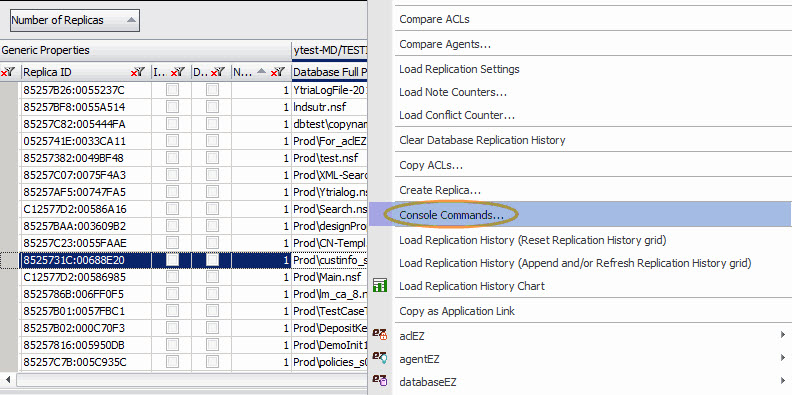Select row with Replica ID 85257C7B:005C935C
The image size is (792, 395).
point(74,362)
